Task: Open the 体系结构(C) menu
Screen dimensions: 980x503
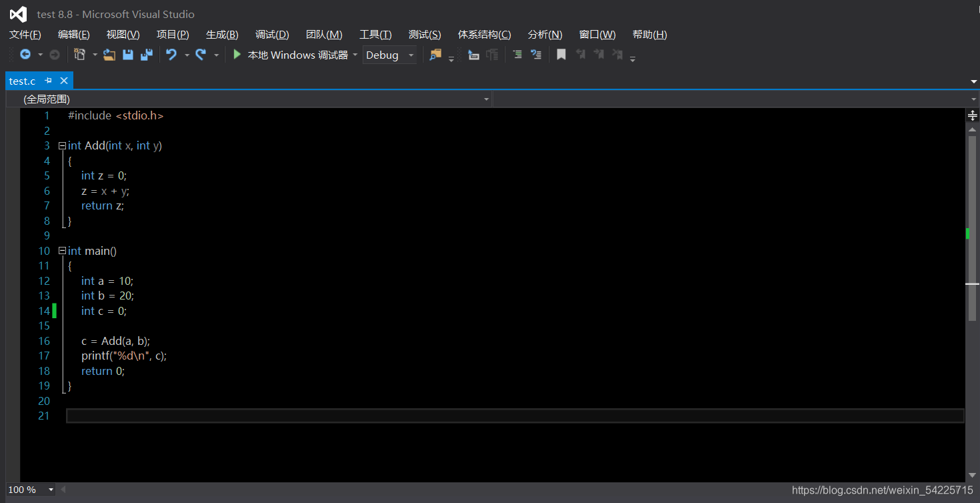Action: click(485, 35)
